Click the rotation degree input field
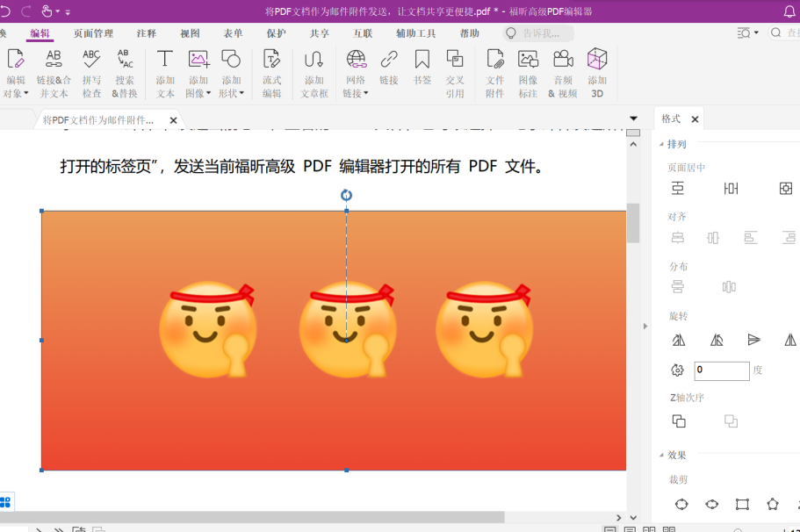This screenshot has width=800, height=532. point(721,370)
